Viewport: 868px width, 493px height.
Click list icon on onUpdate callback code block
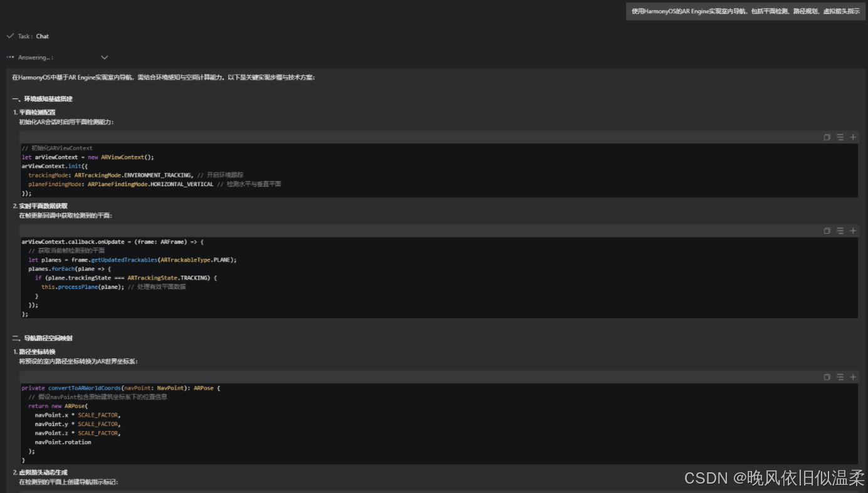[x=840, y=231]
